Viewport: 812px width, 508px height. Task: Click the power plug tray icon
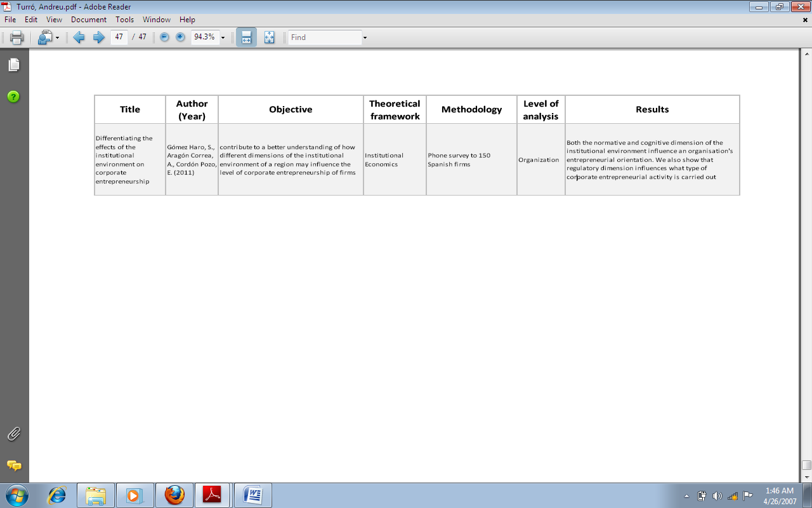point(702,496)
